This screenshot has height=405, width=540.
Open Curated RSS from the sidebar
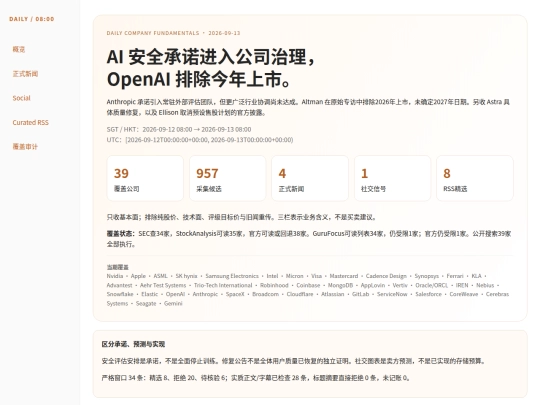coord(30,123)
